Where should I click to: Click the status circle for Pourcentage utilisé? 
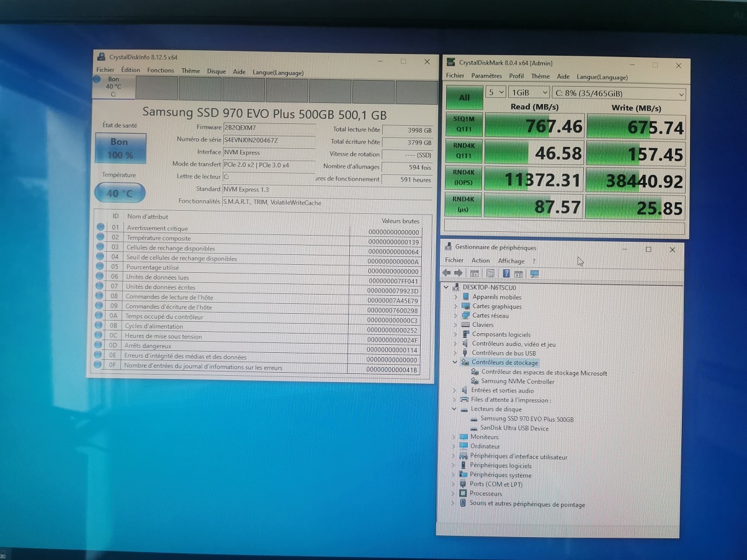pos(101,267)
